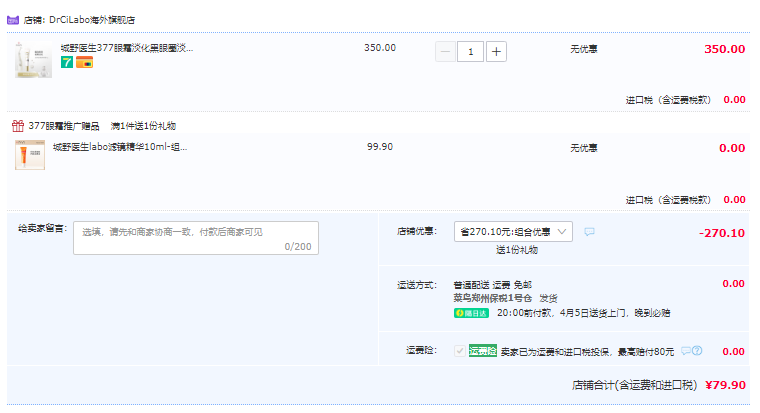Viewport: 760px width, 413px height.
Task: Click the 菜鸟郑州保税1号仓 warehouse text
Action: [x=492, y=298]
